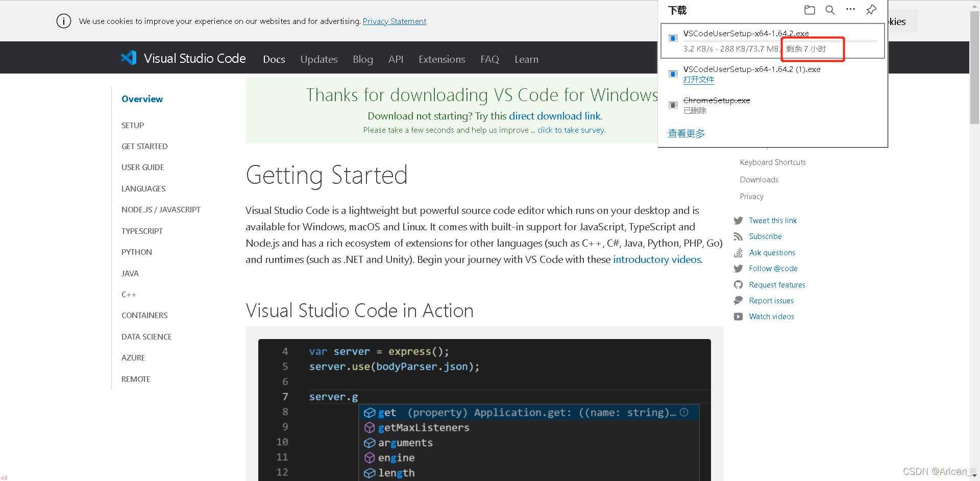The height and width of the screenshot is (481, 980).
Task: Click file icon for ChromeSetup.exe
Action: 673,105
